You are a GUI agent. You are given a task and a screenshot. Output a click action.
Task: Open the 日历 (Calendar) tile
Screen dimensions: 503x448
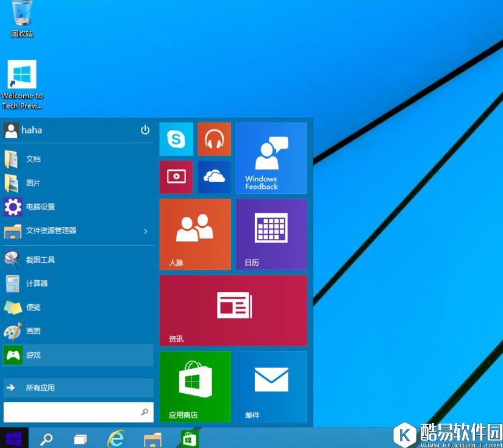(x=271, y=233)
